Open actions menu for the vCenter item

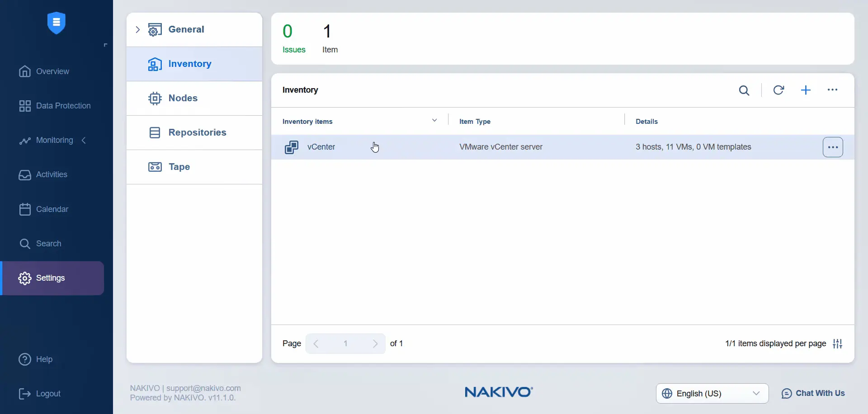point(833,147)
